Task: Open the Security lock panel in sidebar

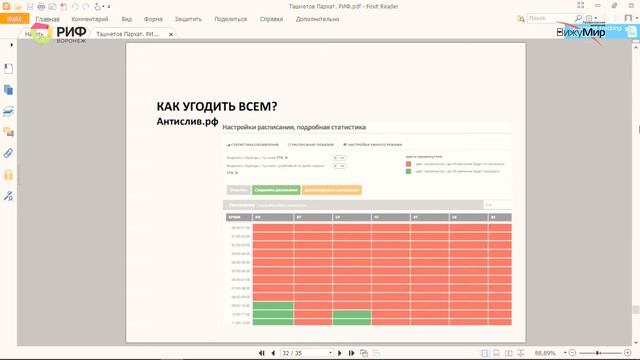Action: [x=9, y=175]
